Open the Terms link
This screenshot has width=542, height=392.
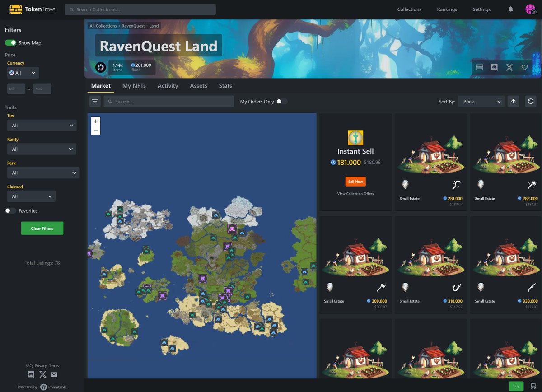54,366
